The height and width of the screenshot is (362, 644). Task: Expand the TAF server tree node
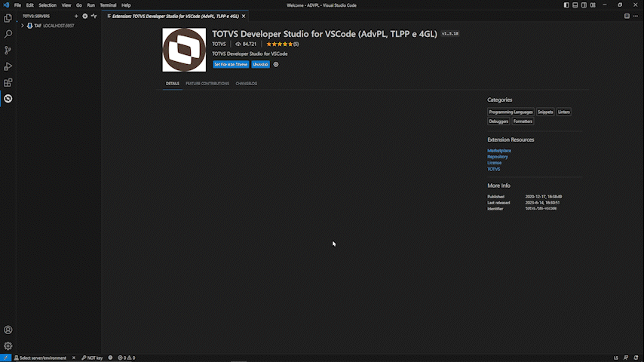click(x=22, y=26)
